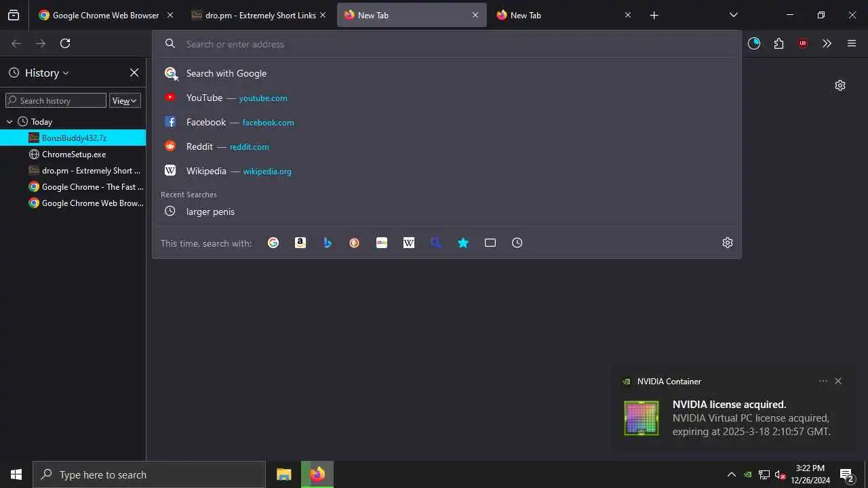
Task: Search this time with eBay icon
Action: (382, 243)
